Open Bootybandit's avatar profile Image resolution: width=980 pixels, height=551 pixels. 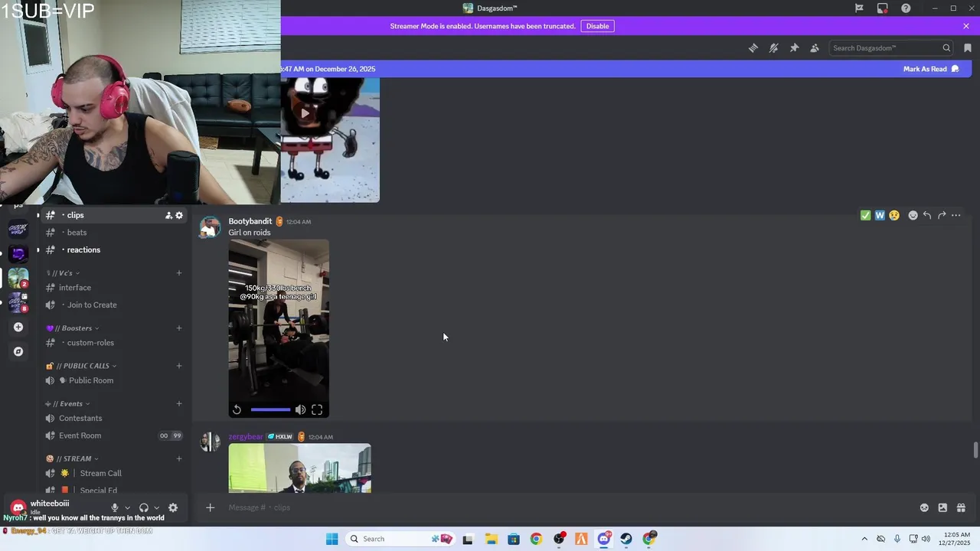(210, 227)
